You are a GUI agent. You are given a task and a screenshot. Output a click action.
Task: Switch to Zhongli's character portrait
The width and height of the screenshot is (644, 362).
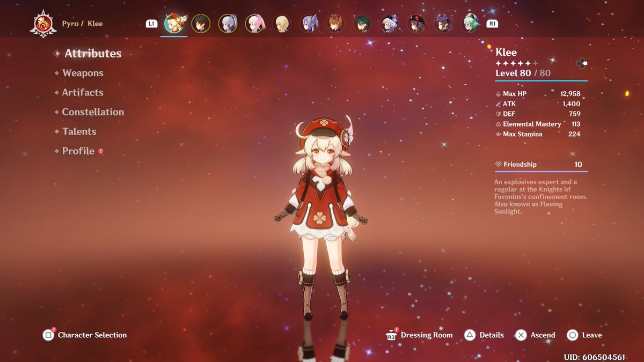coord(201,24)
